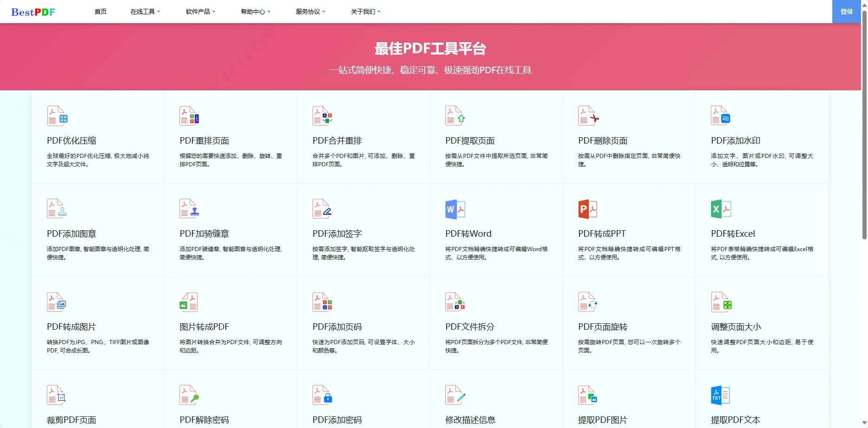
Task: Click the PDF添加密码 lock icon
Action: pos(322,395)
